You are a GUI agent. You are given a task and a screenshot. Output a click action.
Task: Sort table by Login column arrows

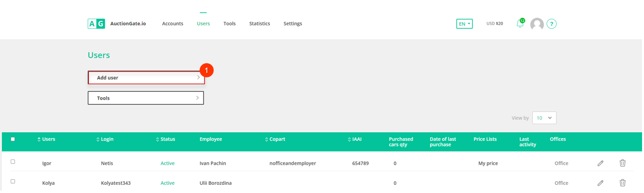click(98, 140)
